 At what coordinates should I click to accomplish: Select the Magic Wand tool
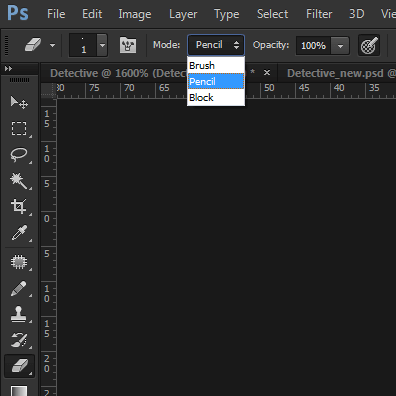(19, 181)
